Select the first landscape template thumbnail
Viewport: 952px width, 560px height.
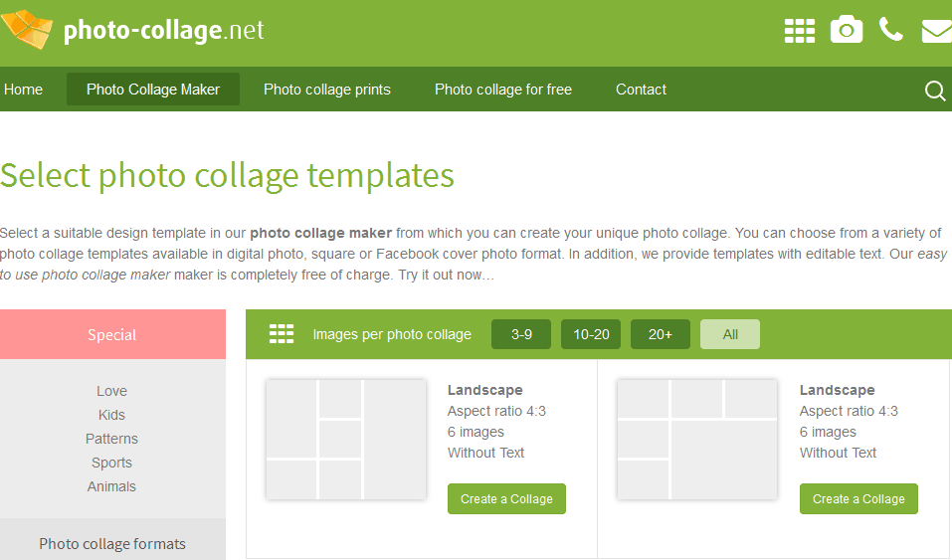pos(345,440)
